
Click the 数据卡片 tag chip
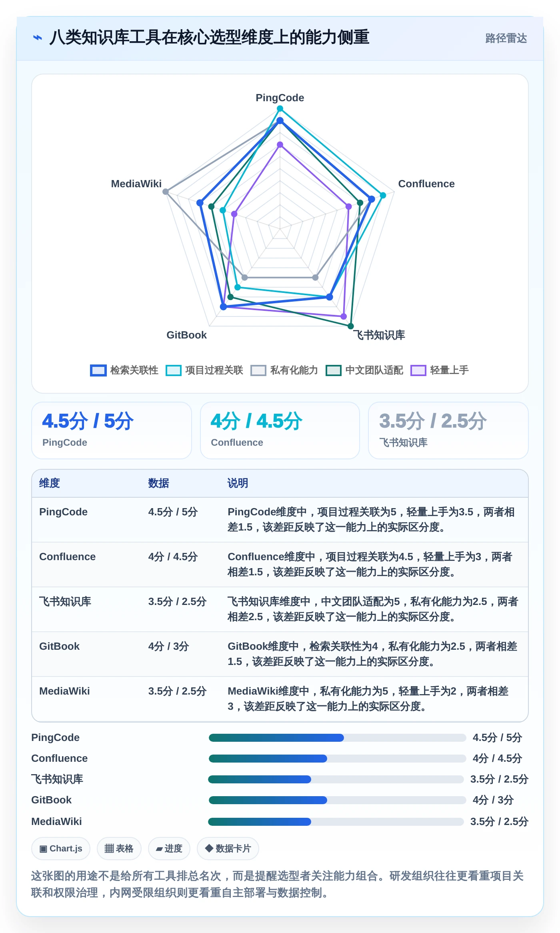point(228,848)
